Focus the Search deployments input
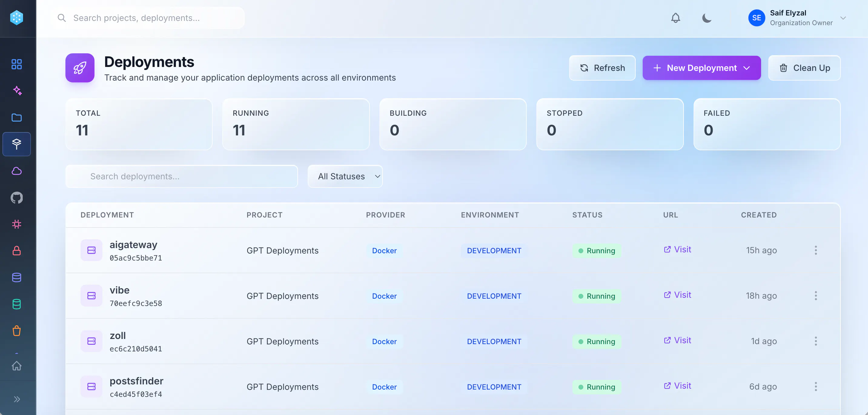Screen dimensions: 868x415 click(182, 176)
